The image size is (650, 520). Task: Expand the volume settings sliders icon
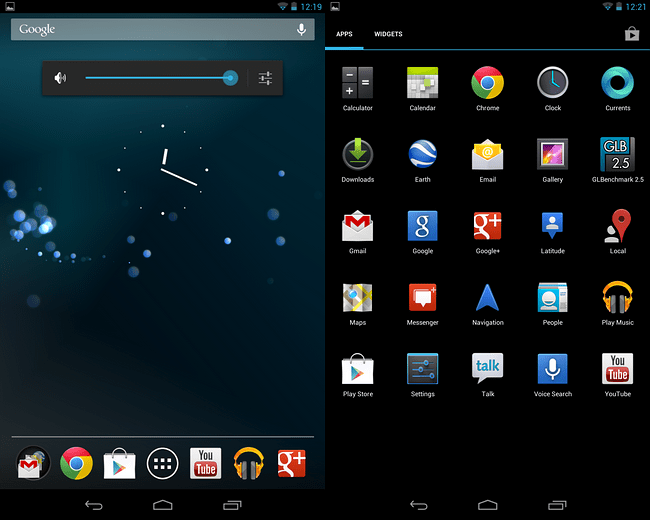click(265, 78)
